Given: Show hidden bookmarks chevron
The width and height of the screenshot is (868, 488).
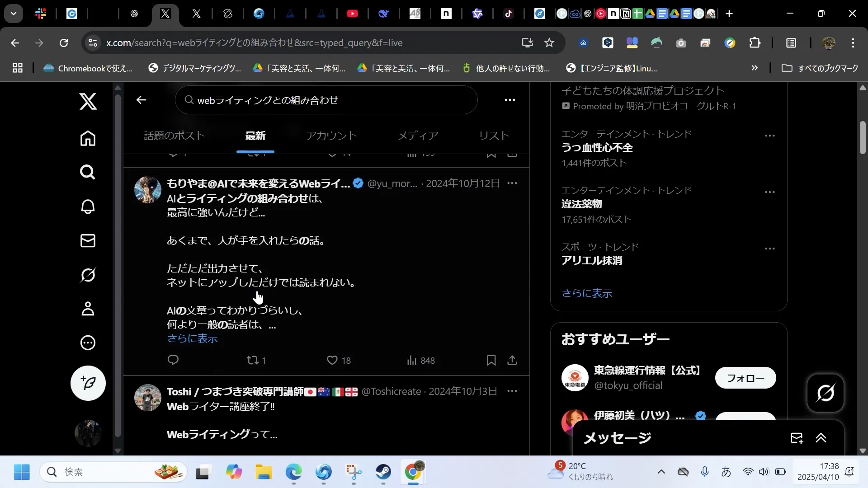Looking at the screenshot, I should [x=755, y=68].
